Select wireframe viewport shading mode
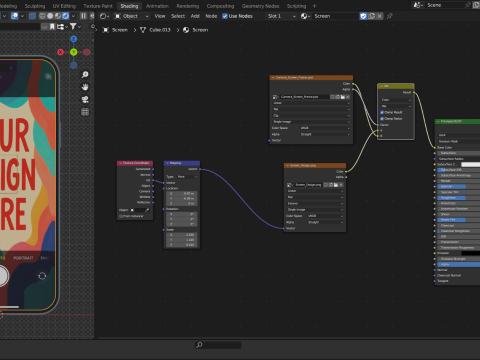The width and height of the screenshot is (480, 360). coord(42,16)
